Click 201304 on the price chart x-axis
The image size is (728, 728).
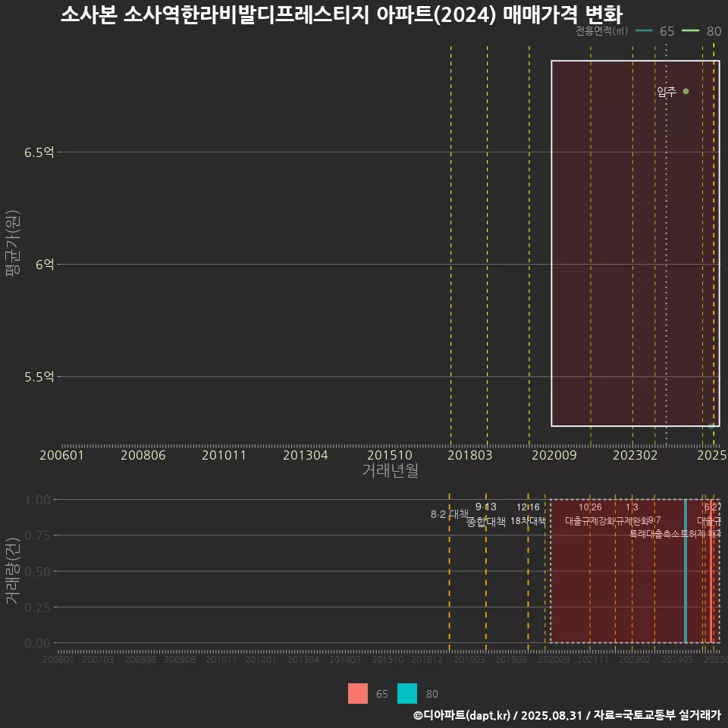tap(306, 455)
